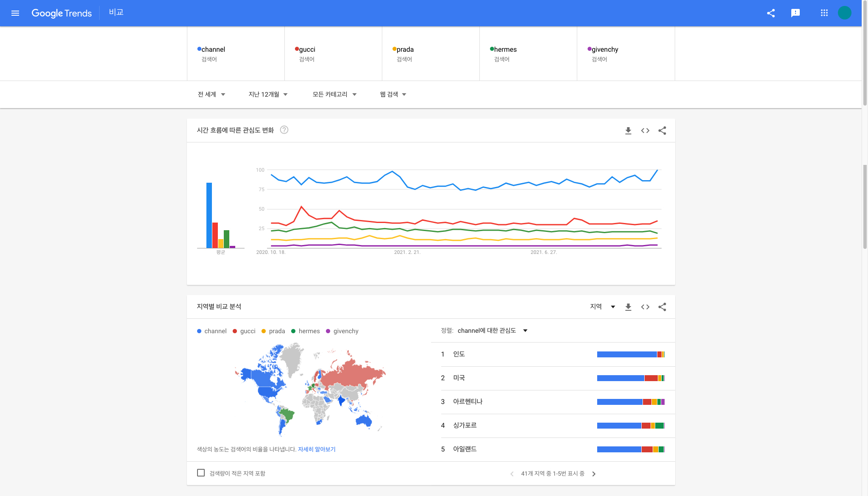This screenshot has width=868, height=496.
Task: Share this Trends comparison from header
Action: pos(771,13)
